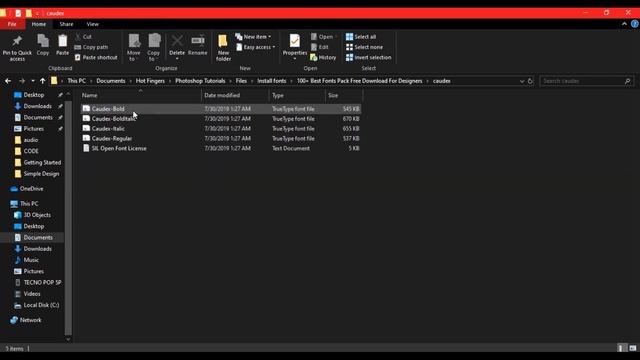Open file History
This screenshot has width=640, height=360.
pos(323,58)
